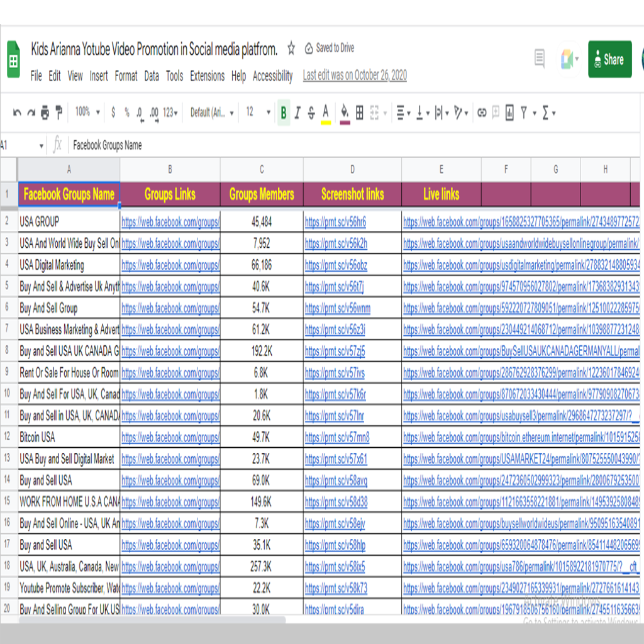Click the Undo icon
The image size is (644, 644).
point(17,112)
